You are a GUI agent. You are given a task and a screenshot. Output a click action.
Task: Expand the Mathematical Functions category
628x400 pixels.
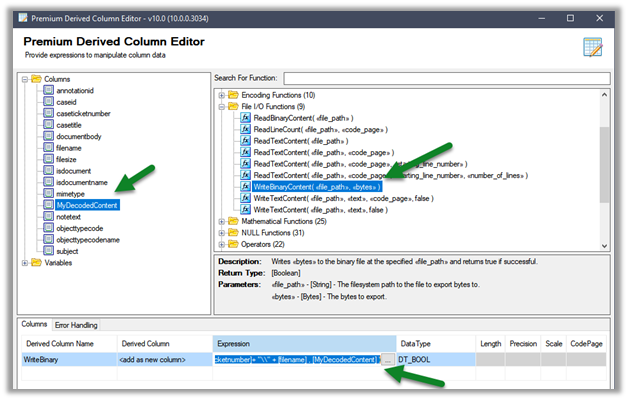[221, 221]
